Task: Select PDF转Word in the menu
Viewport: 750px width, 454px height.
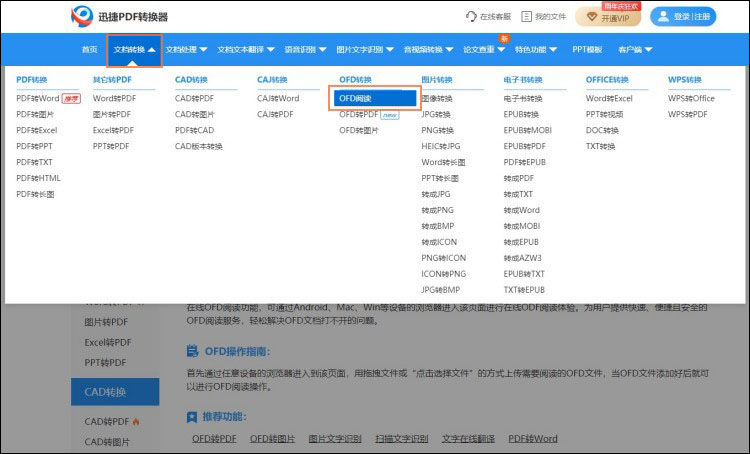Action: pyautogui.click(x=38, y=99)
